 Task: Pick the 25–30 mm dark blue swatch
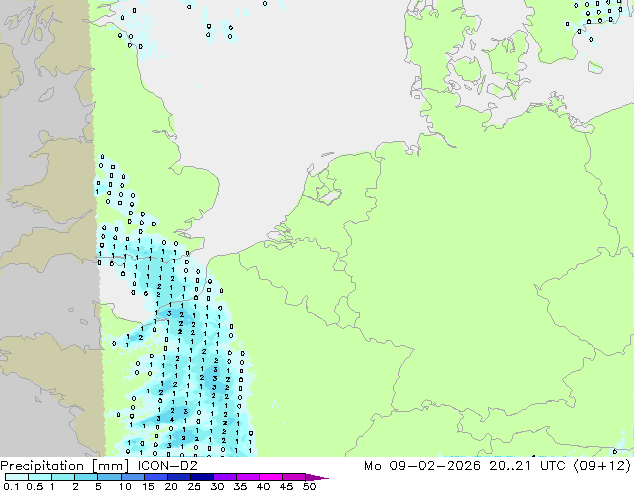(201, 477)
